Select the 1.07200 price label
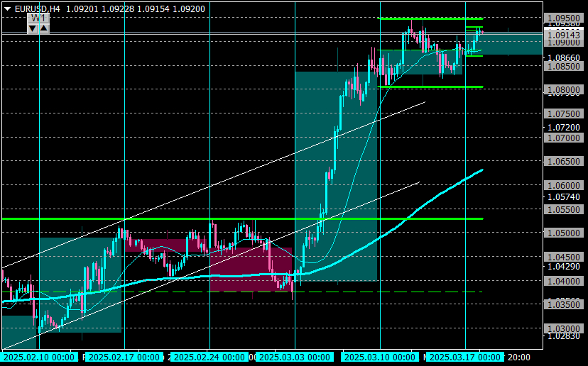This screenshot has width=588, height=366. [x=564, y=128]
